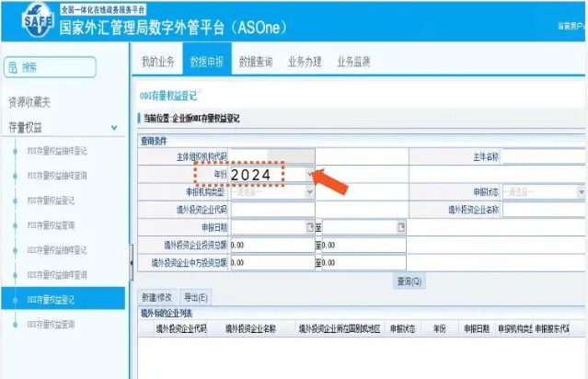Close the ODI存量权益登记 page tab
The height and width of the screenshot is (379, 588).
[200, 91]
